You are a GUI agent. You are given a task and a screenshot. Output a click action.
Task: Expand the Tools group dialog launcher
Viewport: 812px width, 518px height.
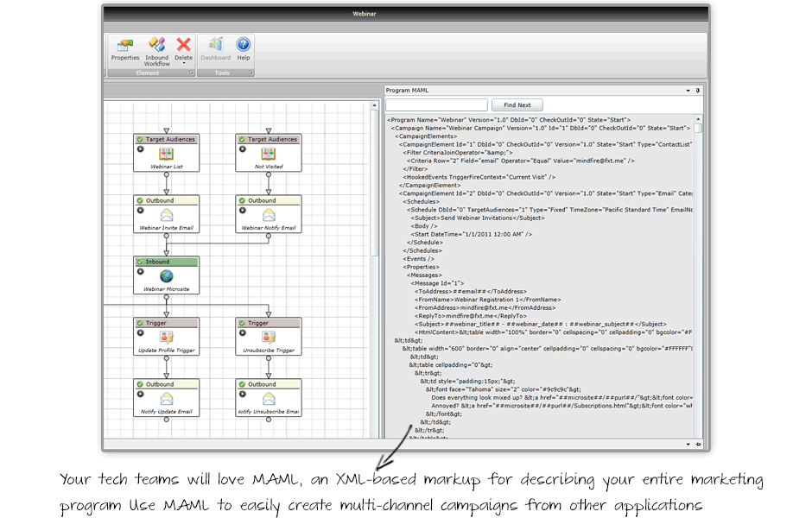click(251, 73)
